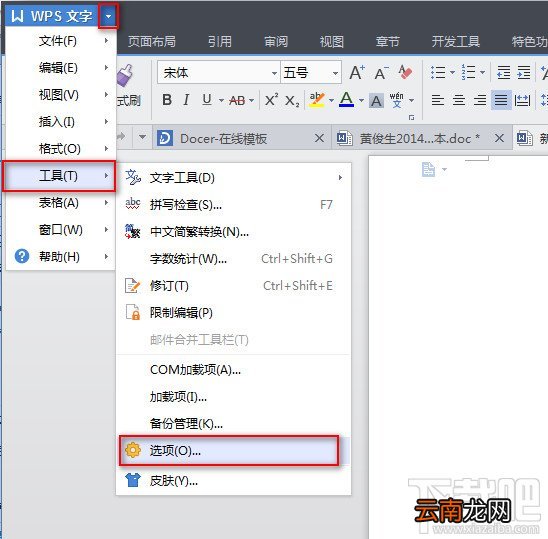Image resolution: width=548 pixels, height=539 pixels.
Task: Click the decrease indent icon
Action: 504,72
